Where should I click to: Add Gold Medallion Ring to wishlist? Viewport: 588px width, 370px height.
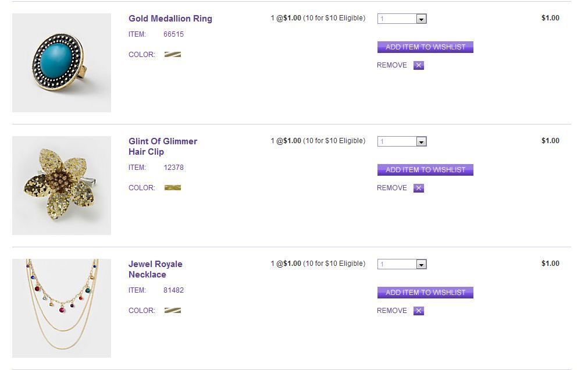(425, 47)
